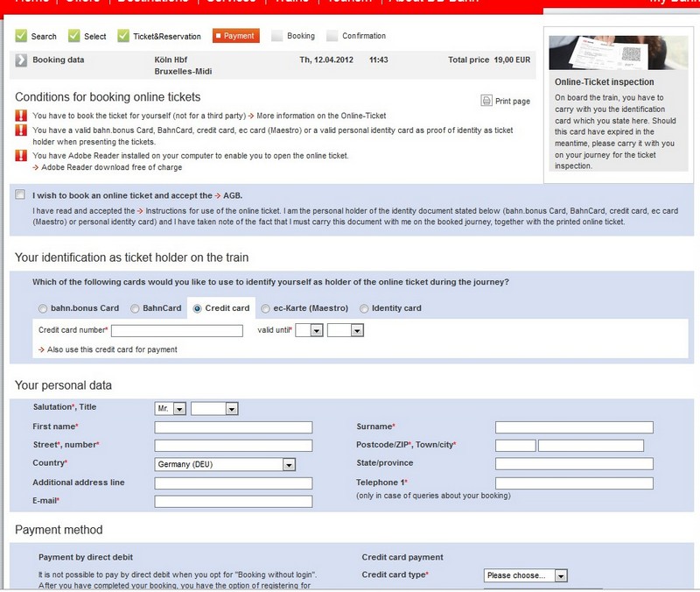Focus the Credit card number field
The image size is (700, 592).
coord(178,331)
